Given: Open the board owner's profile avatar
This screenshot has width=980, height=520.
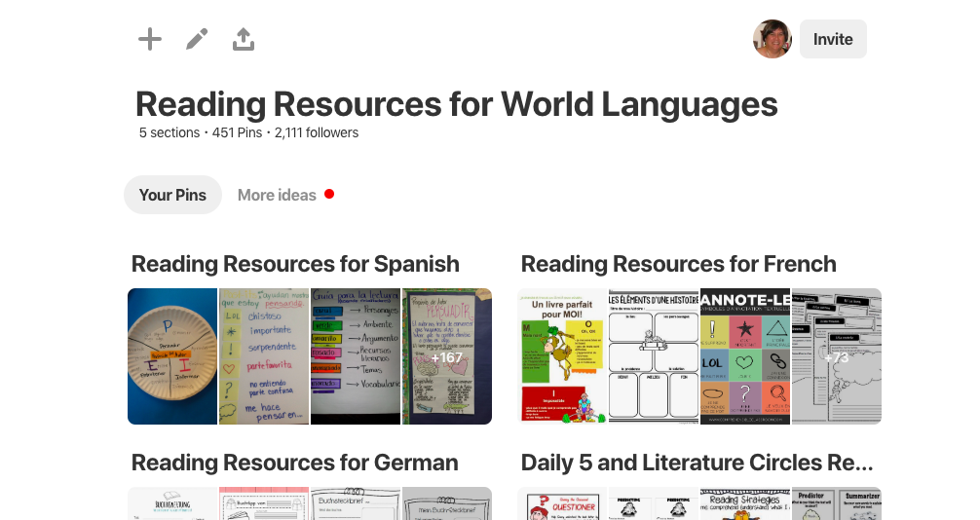Looking at the screenshot, I should 772,39.
